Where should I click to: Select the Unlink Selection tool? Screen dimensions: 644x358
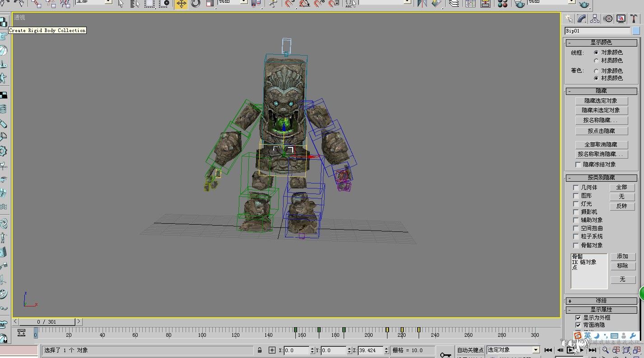click(x=51, y=4)
